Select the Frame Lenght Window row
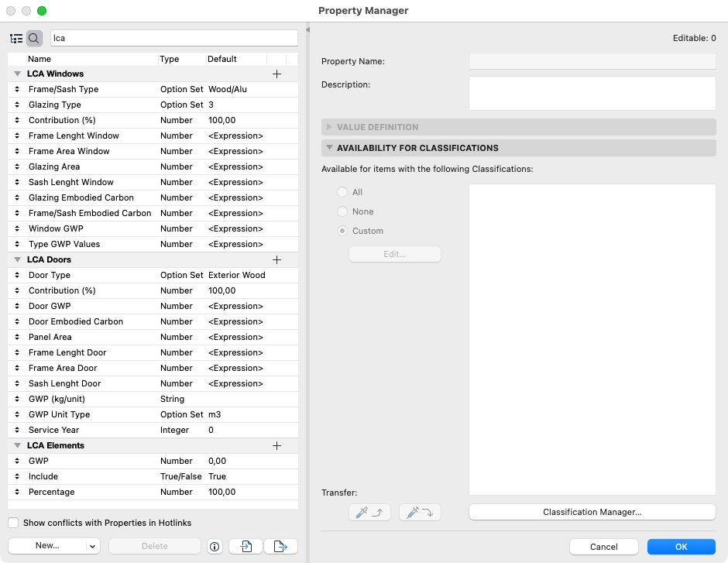 click(x=153, y=136)
